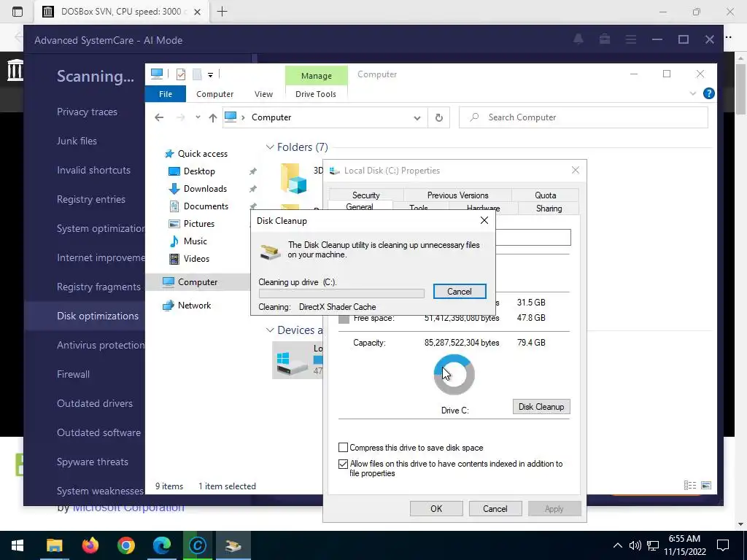Open the Customize Quick Access Toolbar dropdown
This screenshot has width=747, height=560.
click(210, 75)
